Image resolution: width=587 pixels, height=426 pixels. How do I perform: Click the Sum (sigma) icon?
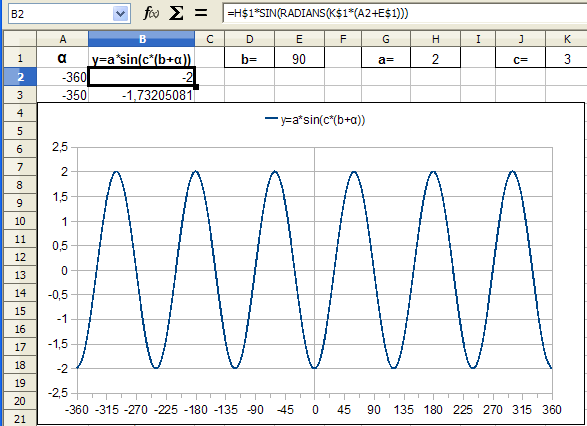tap(176, 13)
